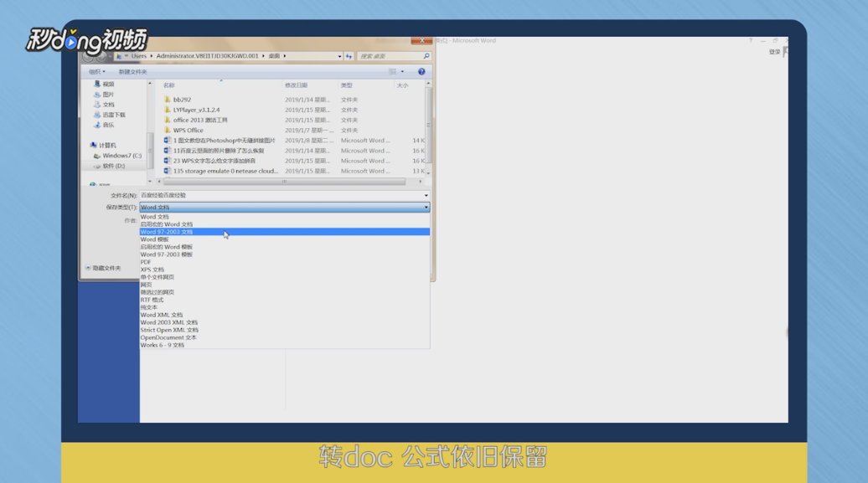
Task: Choose Word 97-2003 文档 option
Action: 285,232
